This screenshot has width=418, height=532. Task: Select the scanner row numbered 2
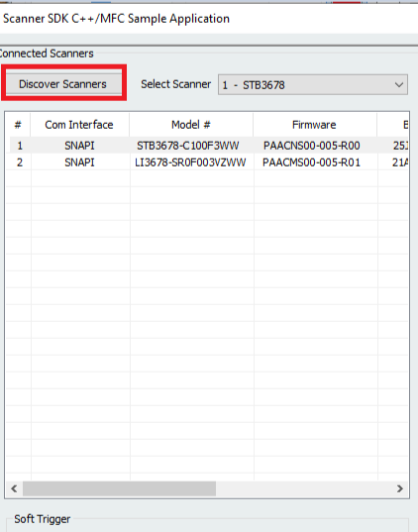[209, 162]
